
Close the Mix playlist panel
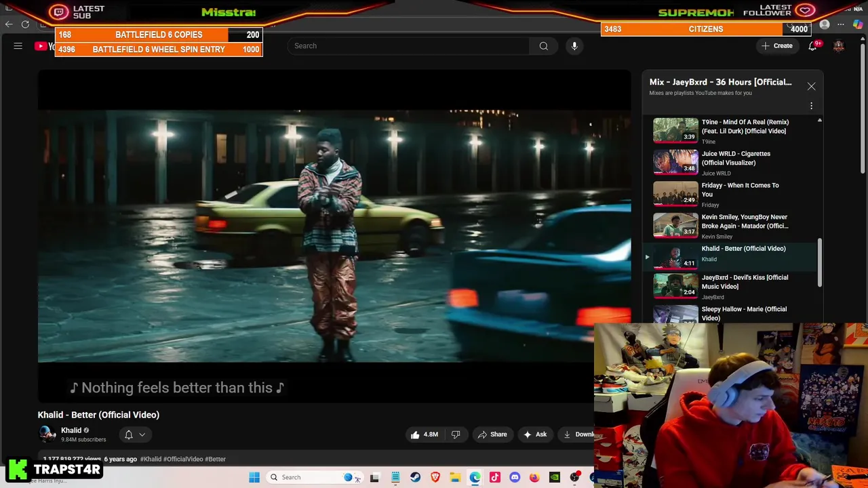tap(811, 86)
